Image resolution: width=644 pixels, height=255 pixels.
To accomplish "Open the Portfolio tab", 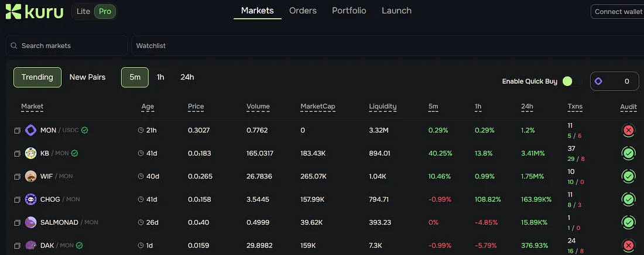I will [349, 11].
